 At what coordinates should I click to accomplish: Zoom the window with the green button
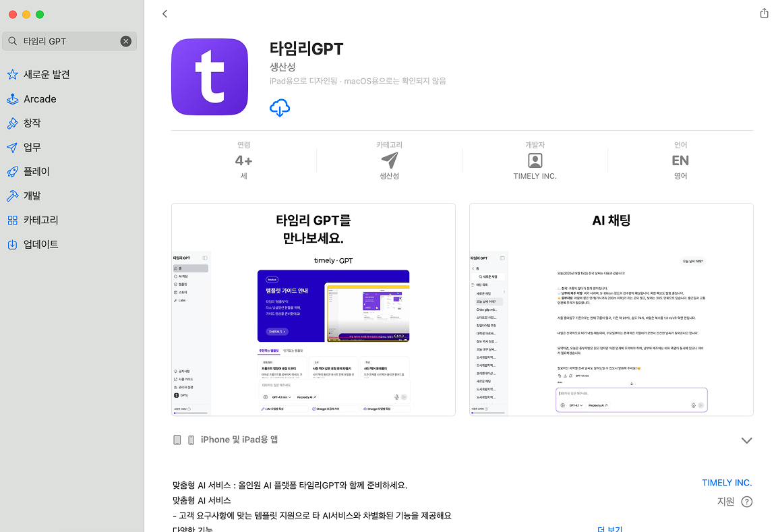tap(40, 14)
